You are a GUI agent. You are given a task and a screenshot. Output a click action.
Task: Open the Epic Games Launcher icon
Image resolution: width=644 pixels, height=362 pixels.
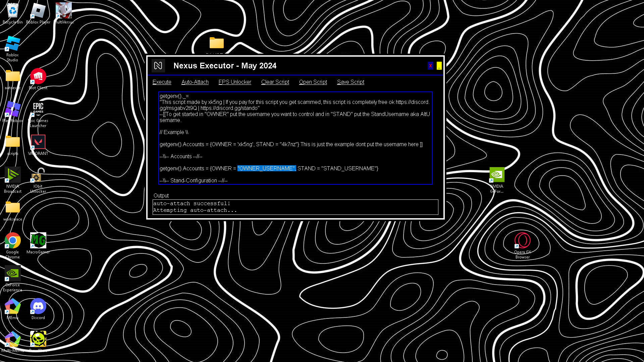pyautogui.click(x=38, y=109)
